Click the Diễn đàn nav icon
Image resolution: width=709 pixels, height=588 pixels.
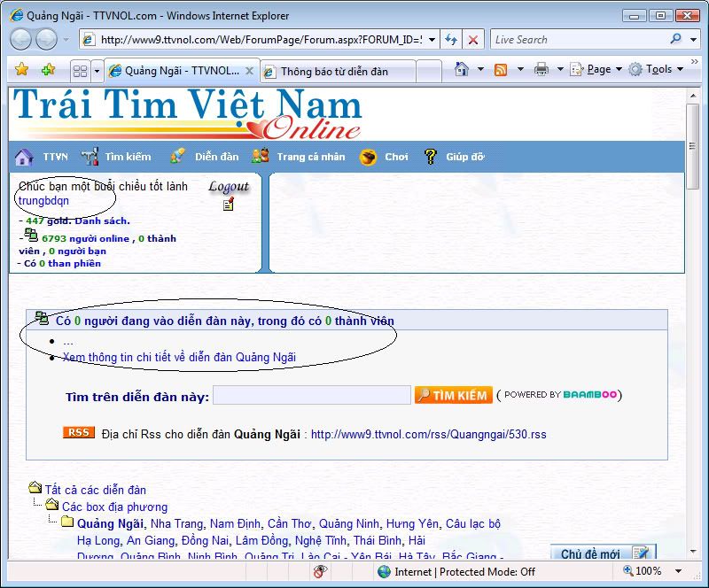pyautogui.click(x=177, y=156)
